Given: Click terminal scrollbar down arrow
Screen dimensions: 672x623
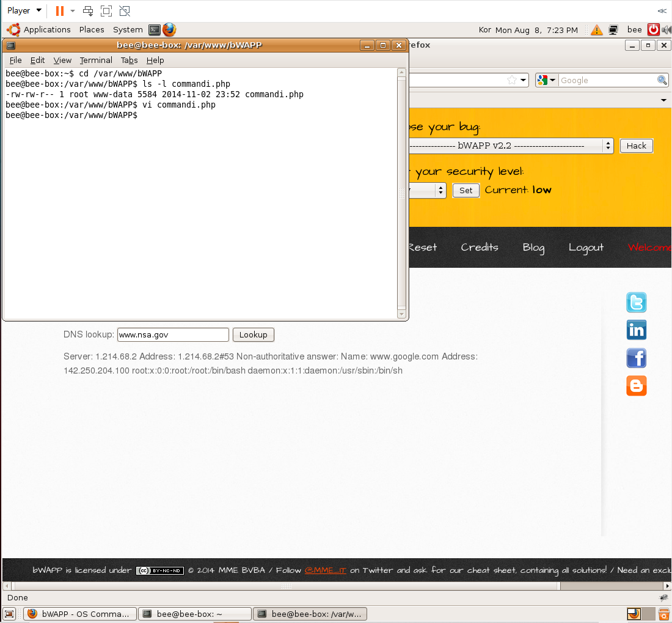Looking at the screenshot, I should [x=401, y=314].
